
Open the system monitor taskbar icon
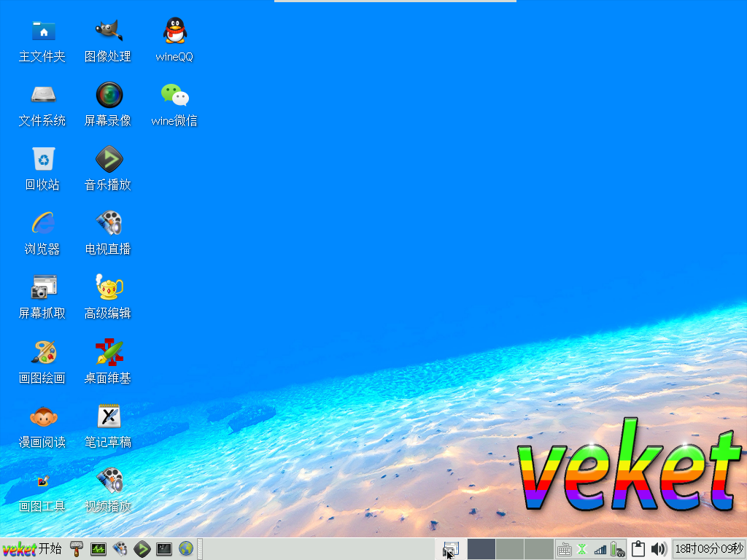pyautogui.click(x=98, y=549)
